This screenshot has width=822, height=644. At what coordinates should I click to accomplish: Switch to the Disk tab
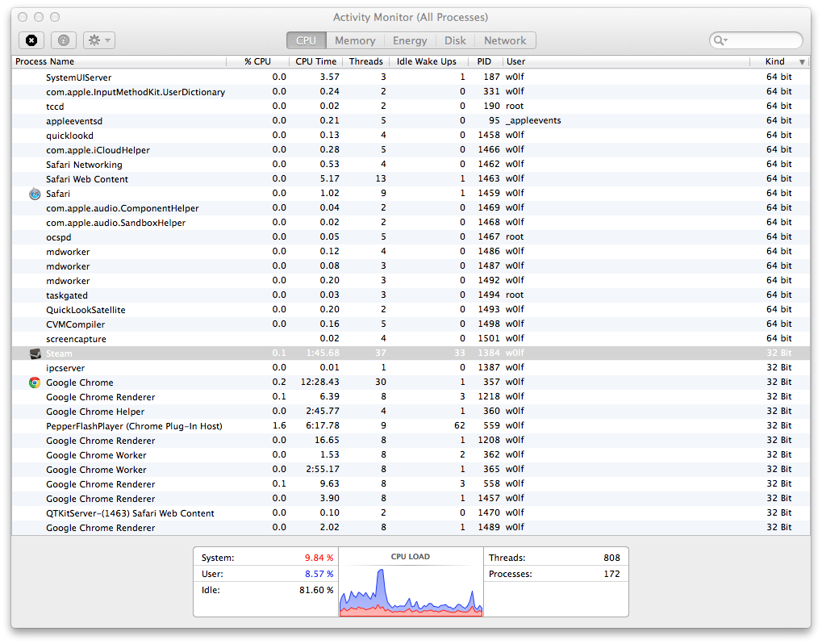[455, 40]
